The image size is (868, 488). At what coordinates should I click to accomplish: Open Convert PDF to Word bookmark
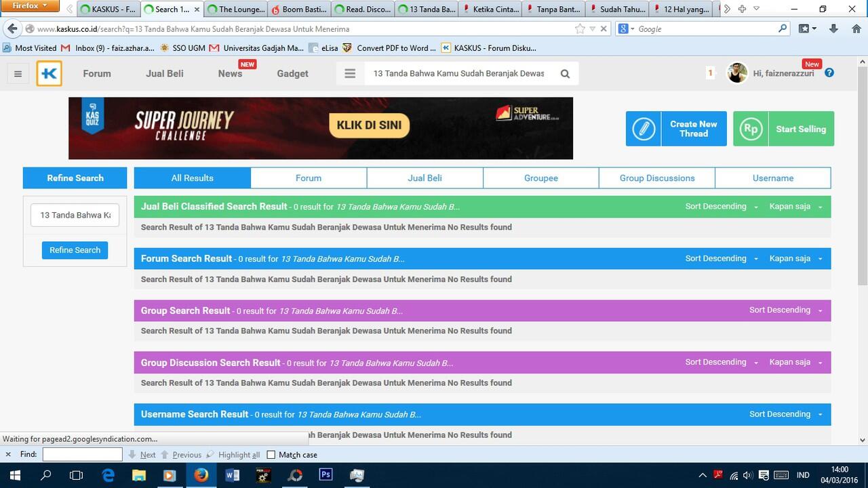coord(389,48)
